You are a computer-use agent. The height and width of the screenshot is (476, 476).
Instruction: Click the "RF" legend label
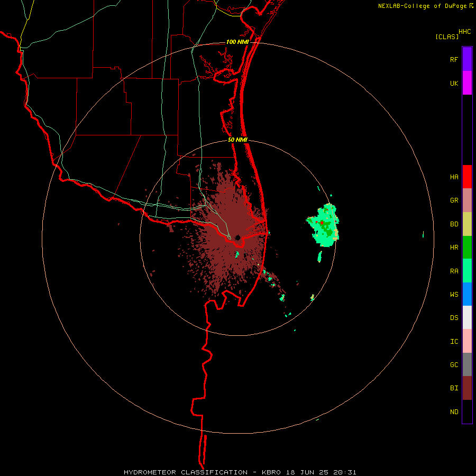pyautogui.click(x=454, y=60)
